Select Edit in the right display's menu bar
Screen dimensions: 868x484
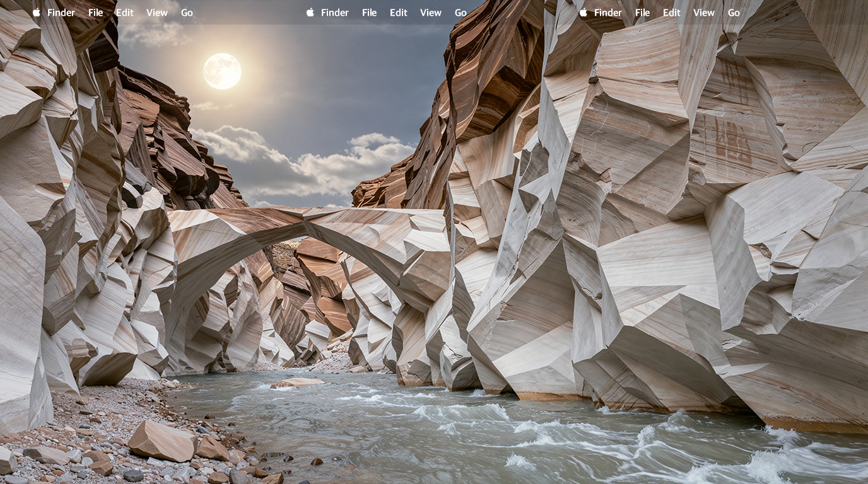click(672, 13)
